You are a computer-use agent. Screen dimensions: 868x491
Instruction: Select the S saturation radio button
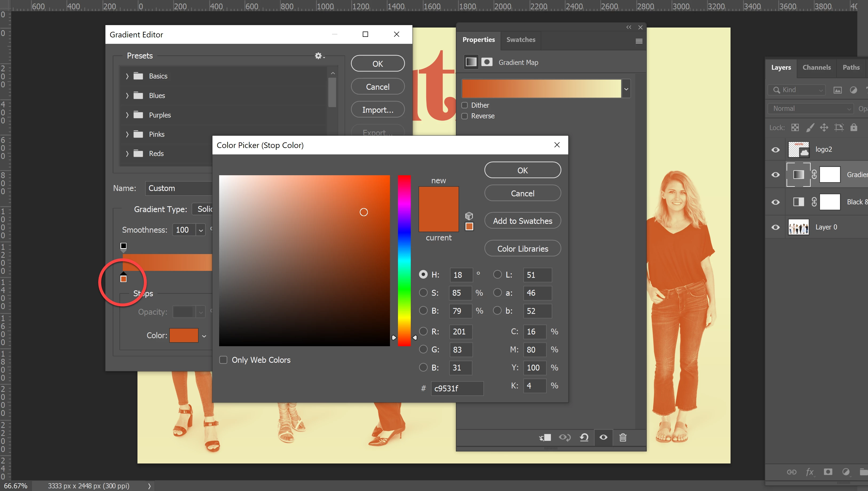point(423,293)
